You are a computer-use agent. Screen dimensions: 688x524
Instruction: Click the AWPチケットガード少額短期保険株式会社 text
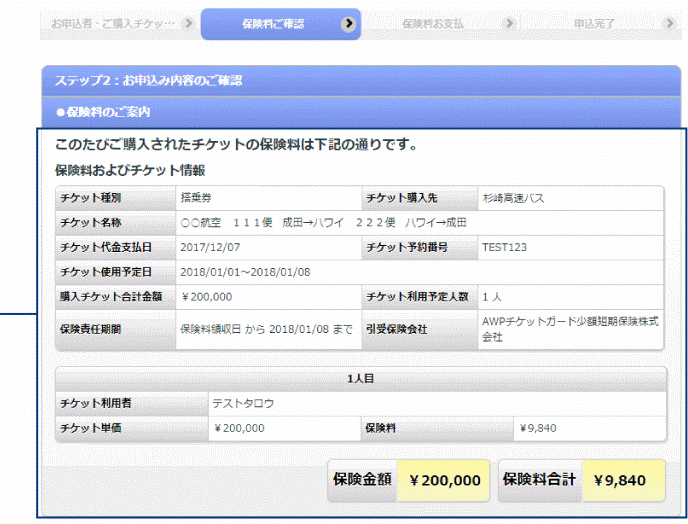pyautogui.click(x=570, y=330)
